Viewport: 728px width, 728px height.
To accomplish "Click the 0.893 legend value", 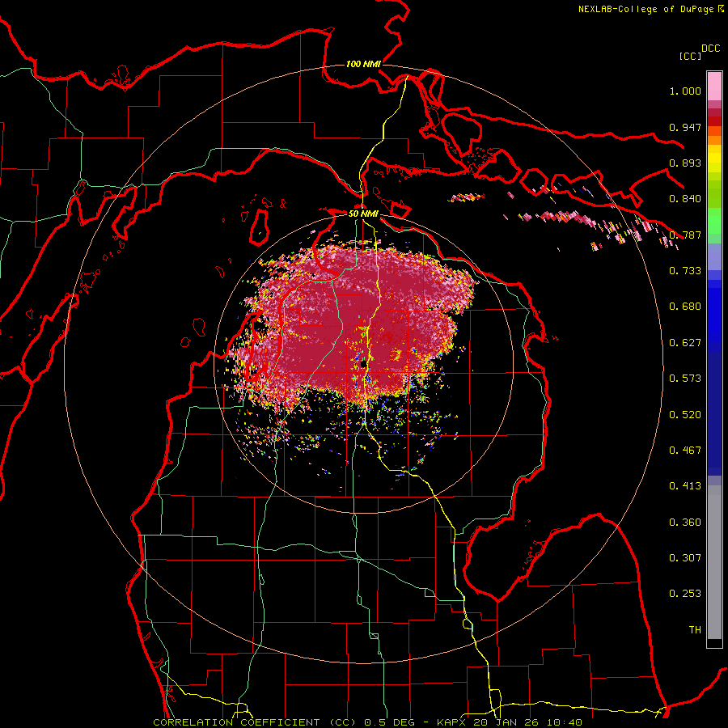I will (685, 163).
